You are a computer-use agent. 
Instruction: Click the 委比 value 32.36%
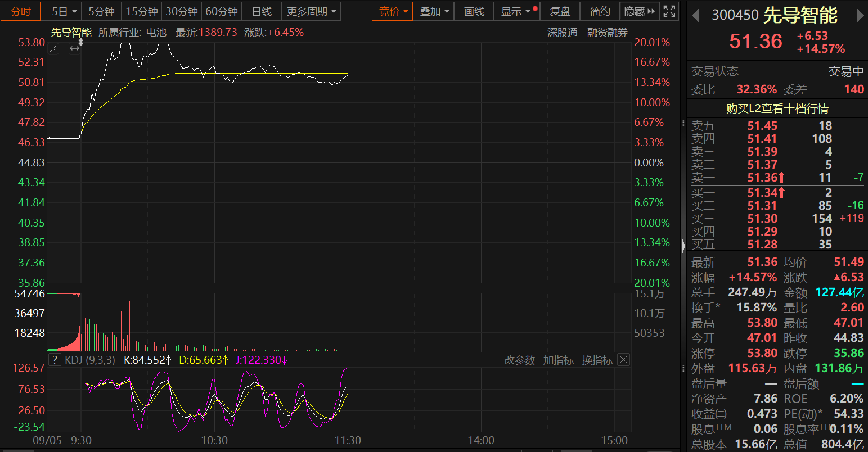[x=757, y=89]
